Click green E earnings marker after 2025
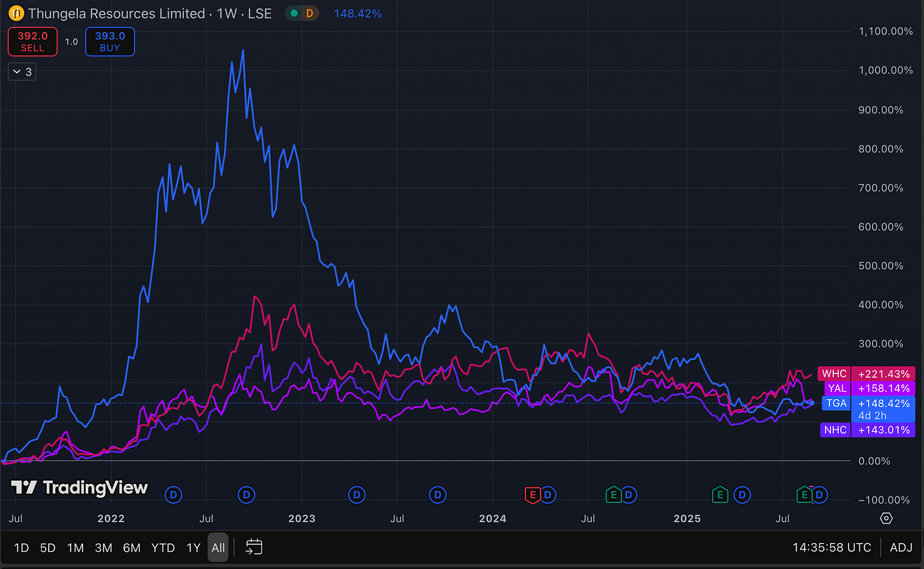 click(x=720, y=495)
